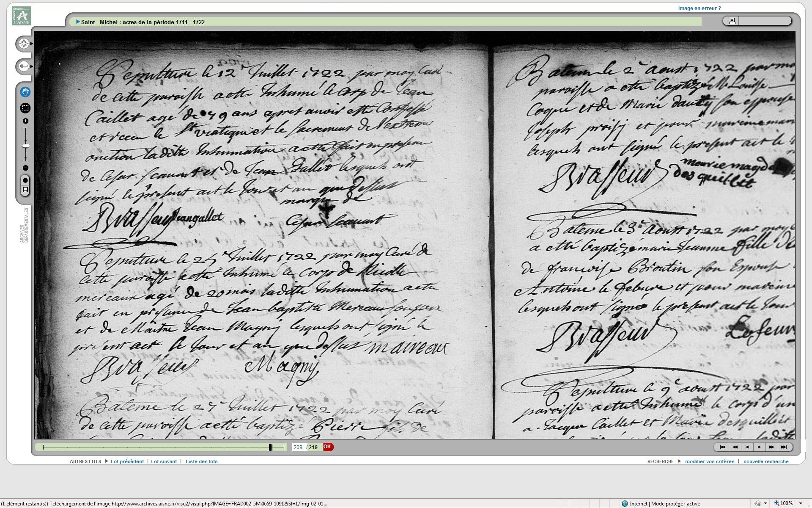This screenshot has height=508, width=812.
Task: Select the rectangular selection zoom tool
Action: point(25,108)
